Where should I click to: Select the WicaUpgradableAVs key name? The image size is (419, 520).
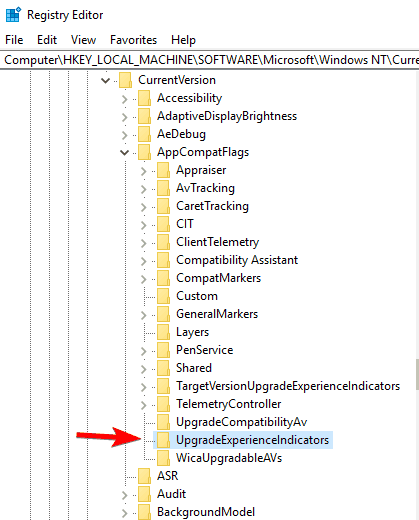pyautogui.click(x=229, y=458)
